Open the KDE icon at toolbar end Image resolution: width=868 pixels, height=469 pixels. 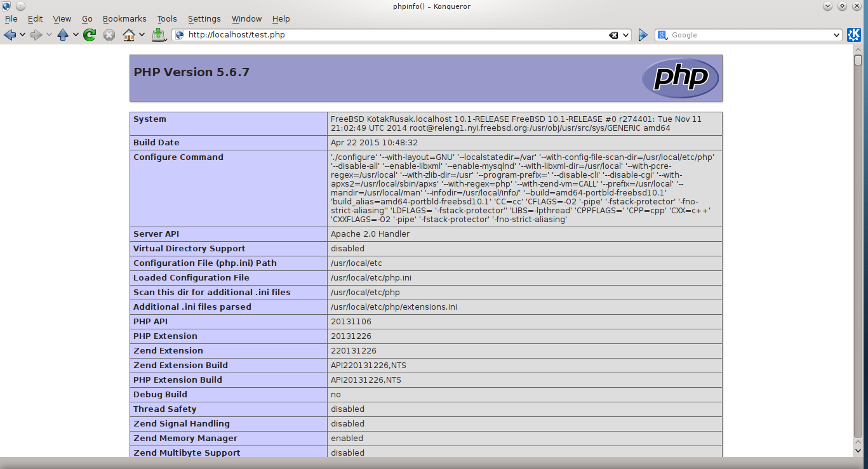(854, 35)
